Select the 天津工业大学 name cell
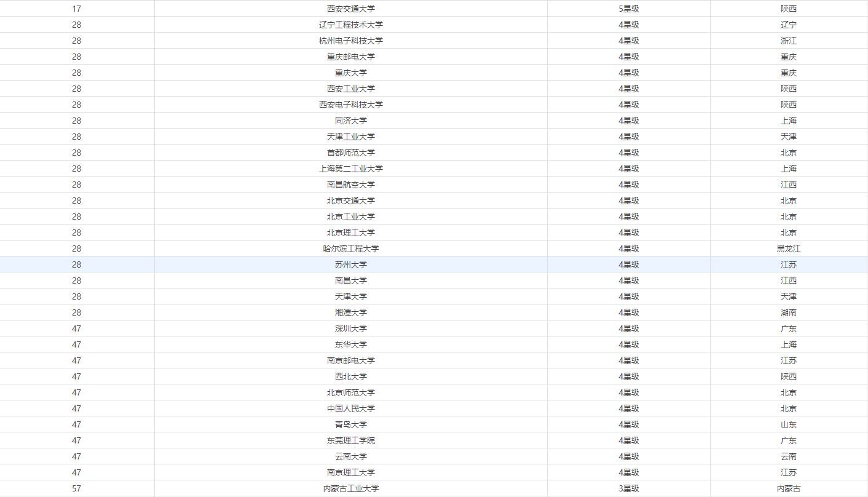868x497 pixels. tap(350, 137)
